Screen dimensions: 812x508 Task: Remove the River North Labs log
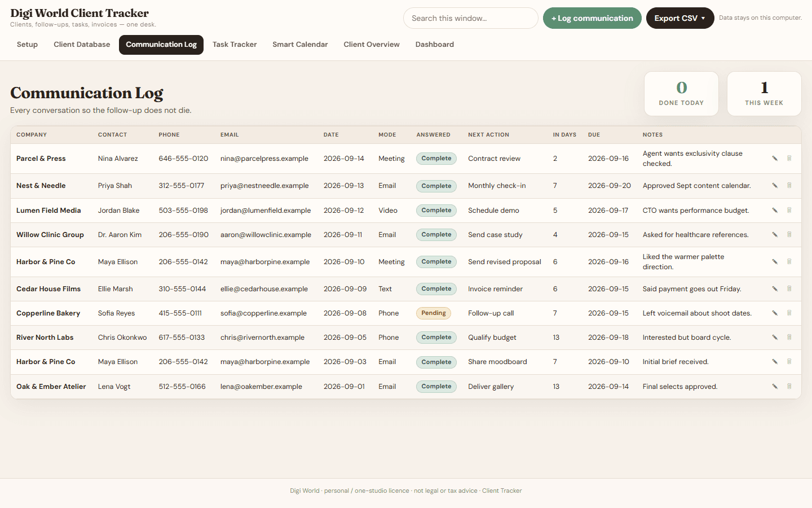[x=789, y=338]
